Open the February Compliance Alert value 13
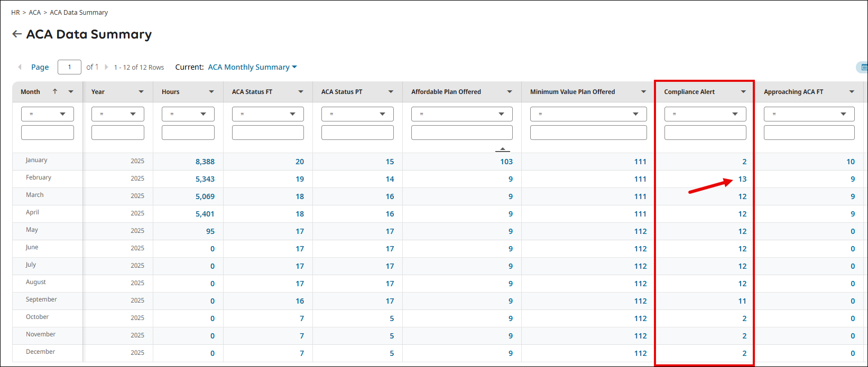868x367 pixels. (x=742, y=179)
